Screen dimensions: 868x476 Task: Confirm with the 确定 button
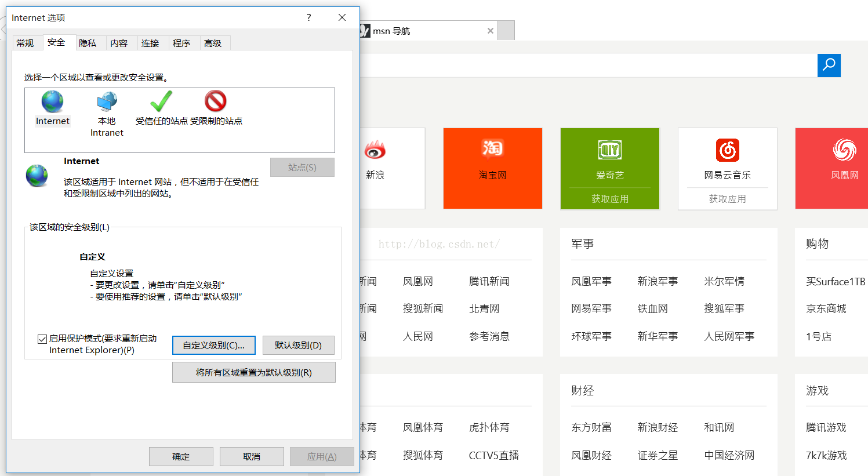[x=181, y=456]
